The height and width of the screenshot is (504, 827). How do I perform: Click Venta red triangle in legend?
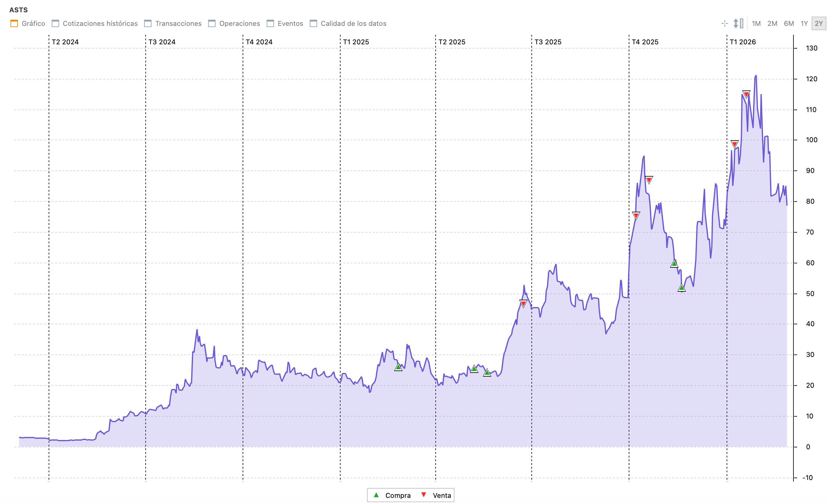point(424,495)
